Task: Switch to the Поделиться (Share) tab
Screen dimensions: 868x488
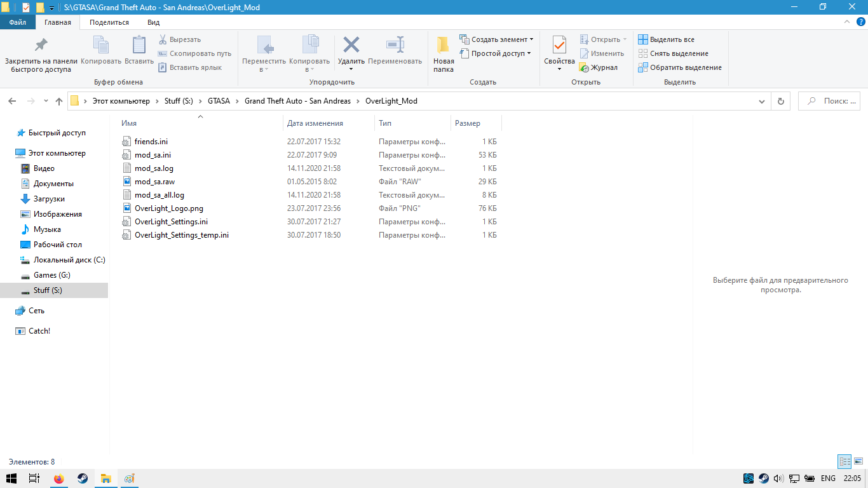Action: (109, 22)
